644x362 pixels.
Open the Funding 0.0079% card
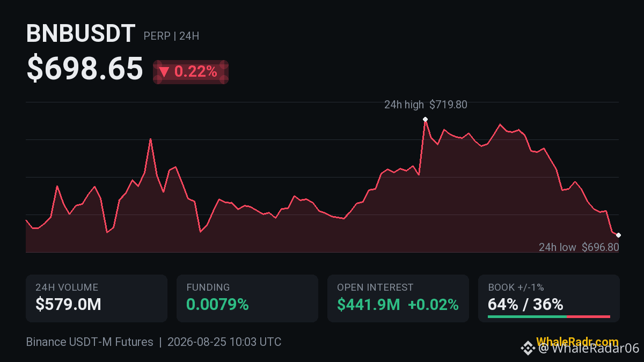coord(247,299)
